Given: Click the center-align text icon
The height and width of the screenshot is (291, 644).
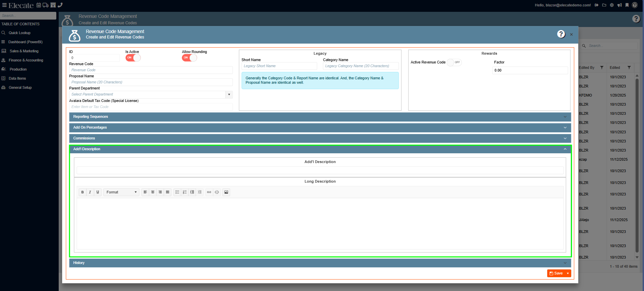Looking at the screenshot, I should (x=153, y=192).
